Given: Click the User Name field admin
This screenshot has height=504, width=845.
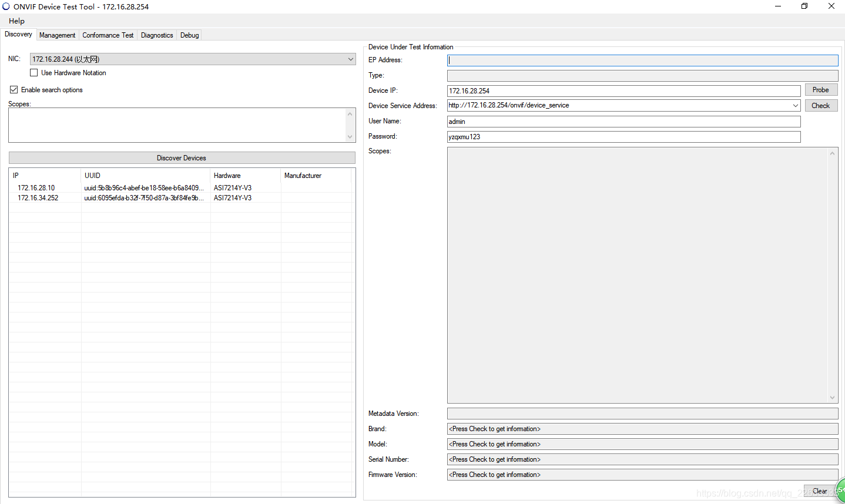Looking at the screenshot, I should [x=623, y=122].
